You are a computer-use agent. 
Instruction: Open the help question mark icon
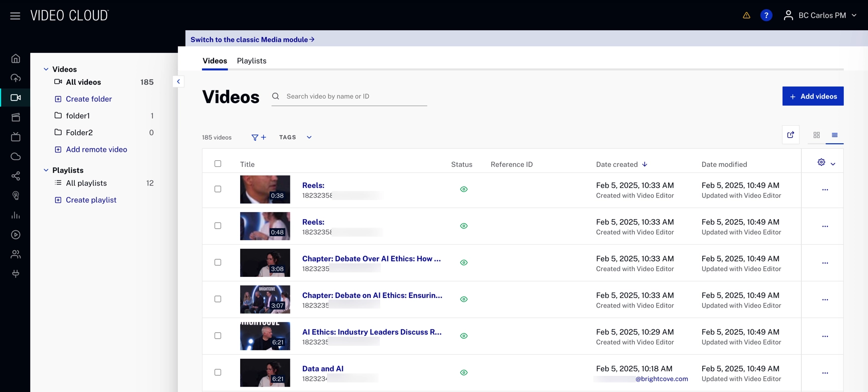[x=766, y=15]
